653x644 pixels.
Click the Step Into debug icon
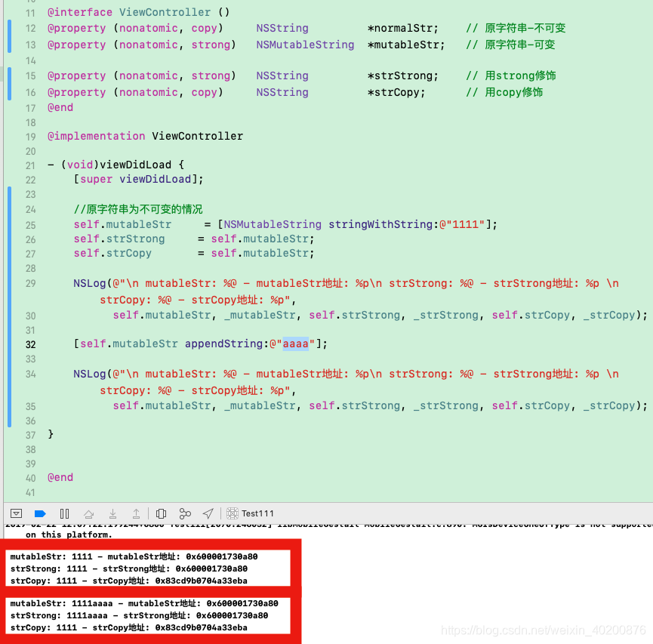112,513
